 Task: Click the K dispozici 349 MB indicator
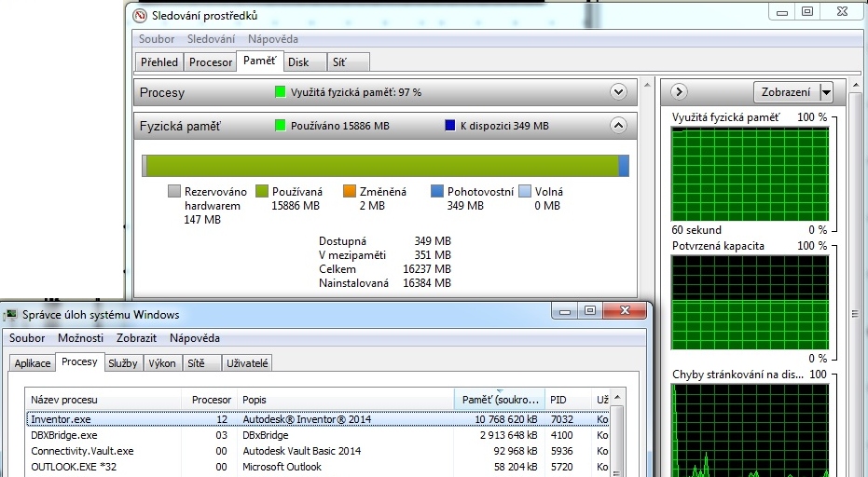(x=497, y=126)
